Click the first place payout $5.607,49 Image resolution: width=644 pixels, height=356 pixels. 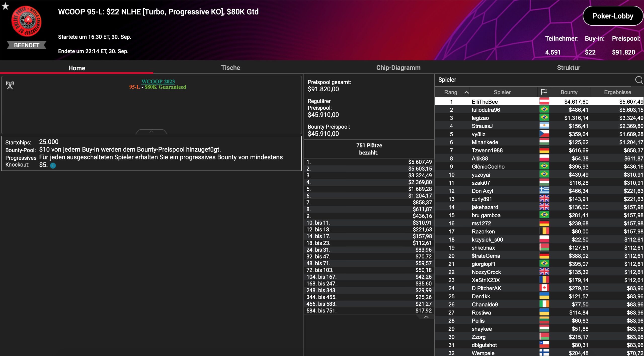[420, 162]
